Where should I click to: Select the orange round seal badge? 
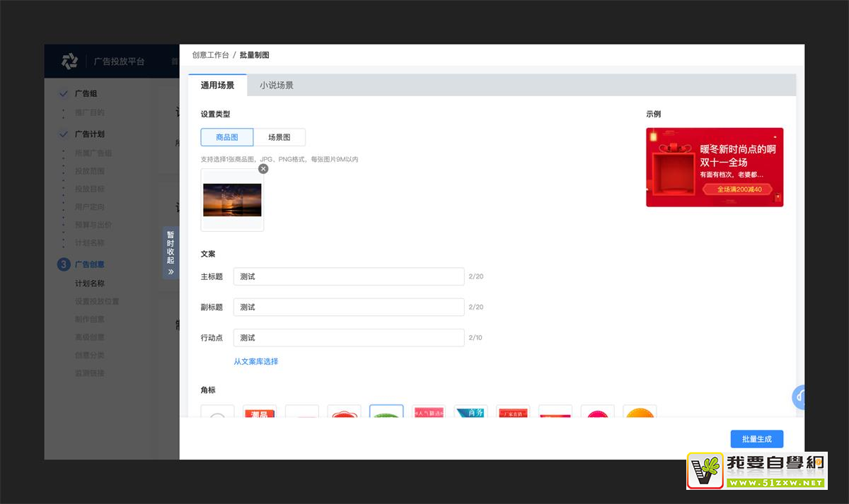pos(640,412)
